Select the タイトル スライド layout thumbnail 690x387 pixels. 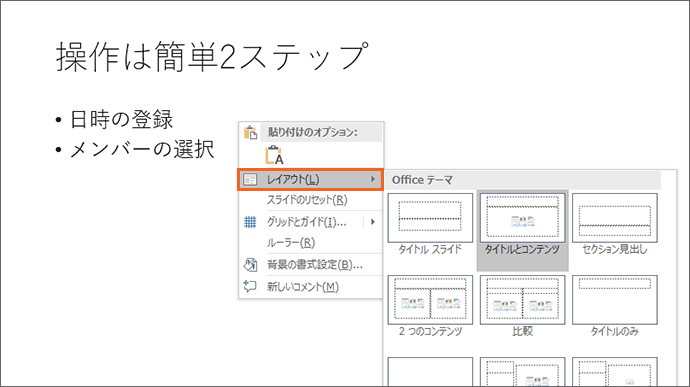pyautogui.click(x=430, y=218)
